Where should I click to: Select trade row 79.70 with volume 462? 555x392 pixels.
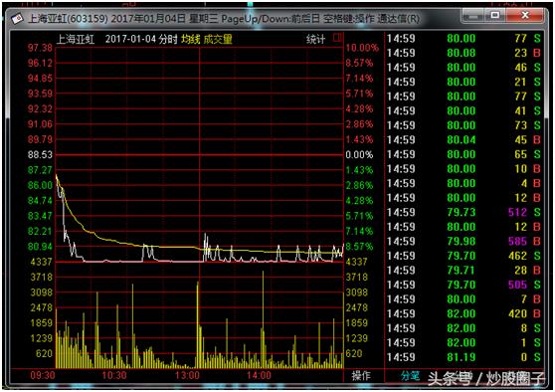coord(463,256)
